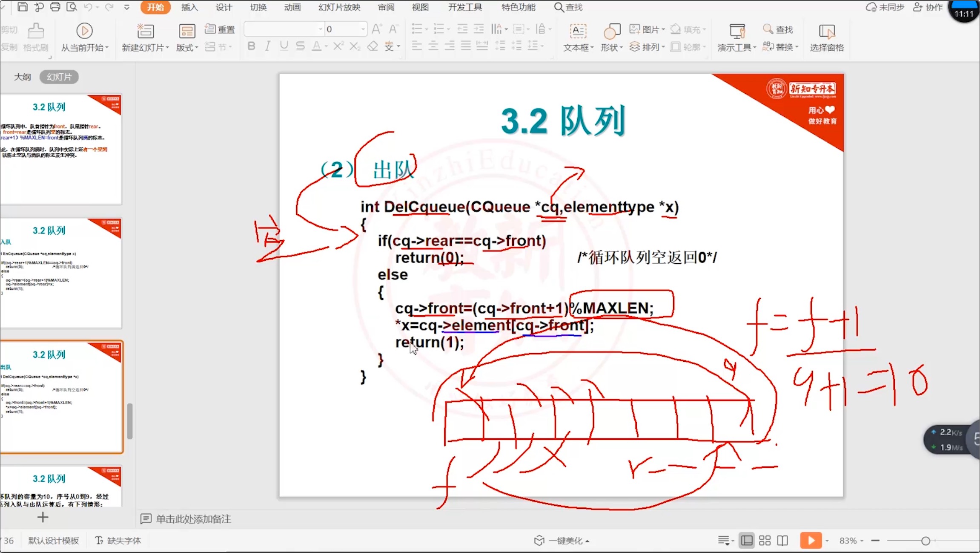This screenshot has height=553, width=980.
Task: Align text right
Action: 450,46
